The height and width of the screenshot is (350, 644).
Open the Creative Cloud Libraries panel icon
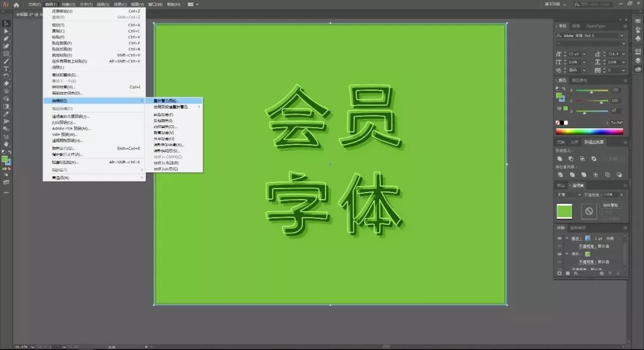pyautogui.click(x=637, y=69)
